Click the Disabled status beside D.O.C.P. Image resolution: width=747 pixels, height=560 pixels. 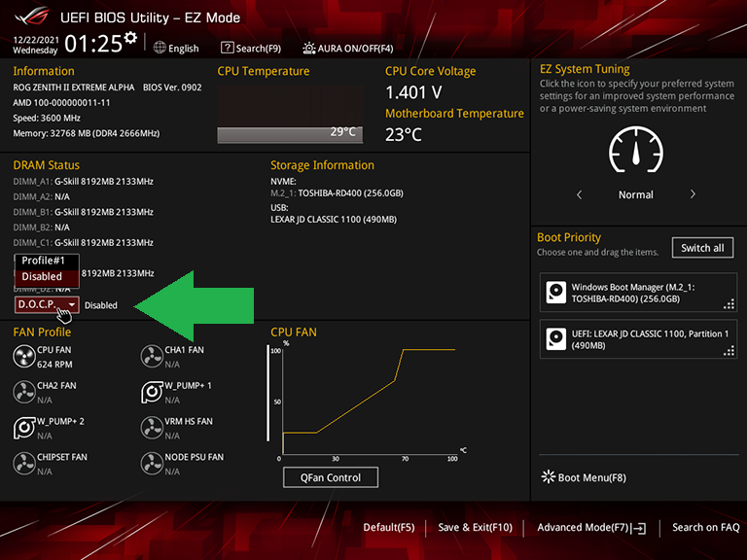click(x=101, y=305)
